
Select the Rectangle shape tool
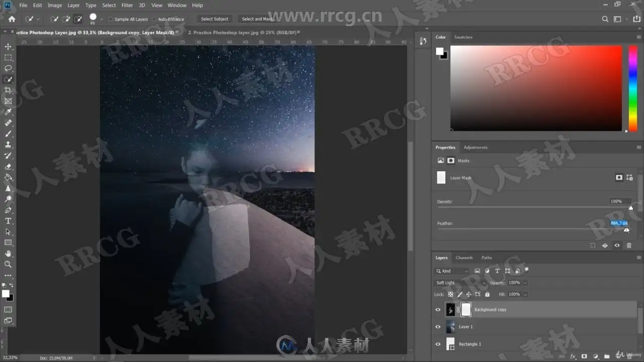[8, 243]
